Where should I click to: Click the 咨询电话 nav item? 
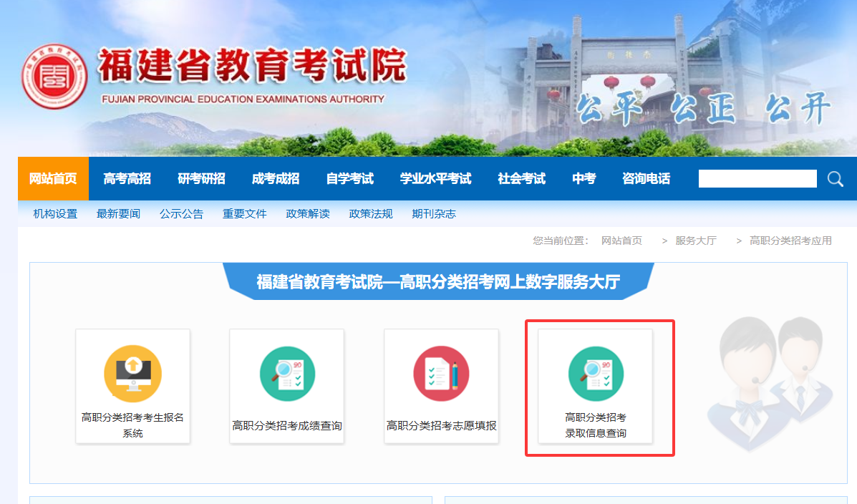pyautogui.click(x=646, y=178)
